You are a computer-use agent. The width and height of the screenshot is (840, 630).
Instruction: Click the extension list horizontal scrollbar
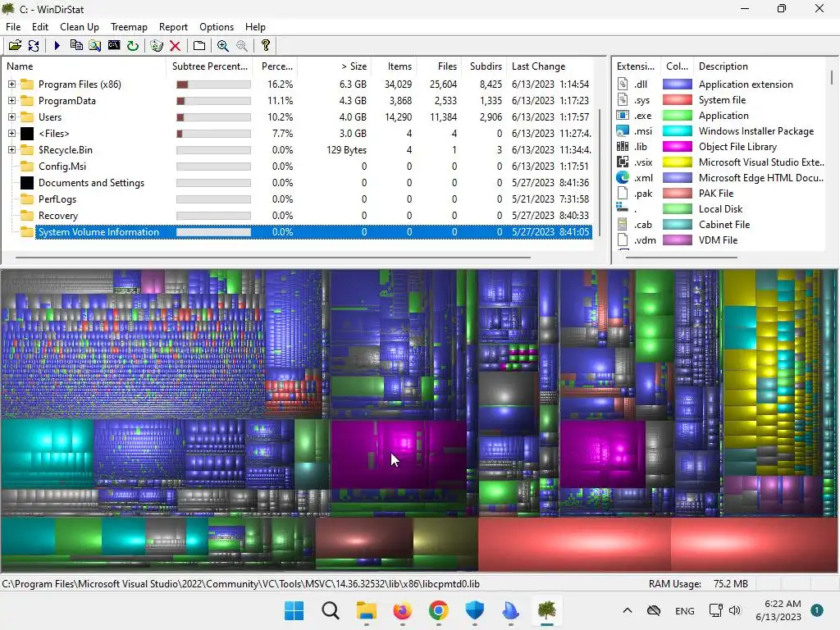point(682,257)
